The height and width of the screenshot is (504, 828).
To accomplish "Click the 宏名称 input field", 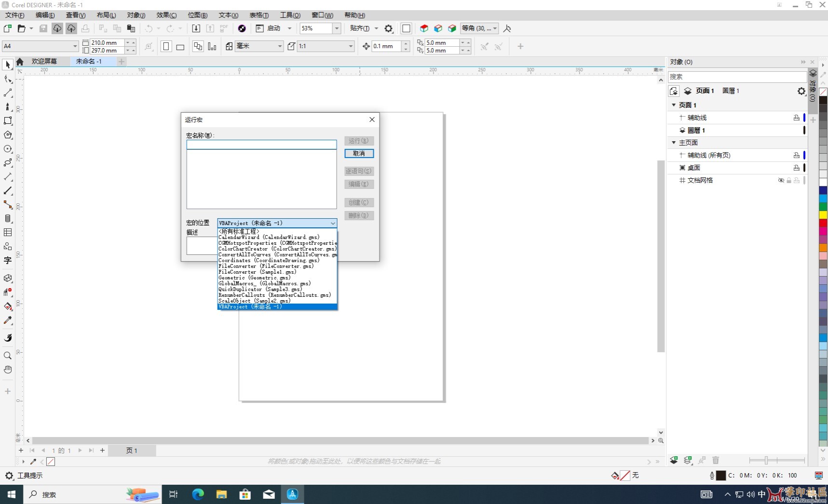I will tap(261, 145).
